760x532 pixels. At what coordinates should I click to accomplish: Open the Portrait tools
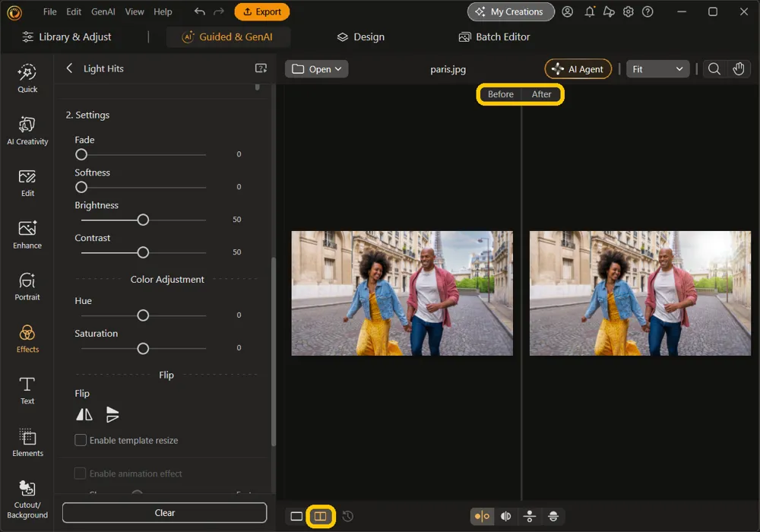[x=27, y=287]
